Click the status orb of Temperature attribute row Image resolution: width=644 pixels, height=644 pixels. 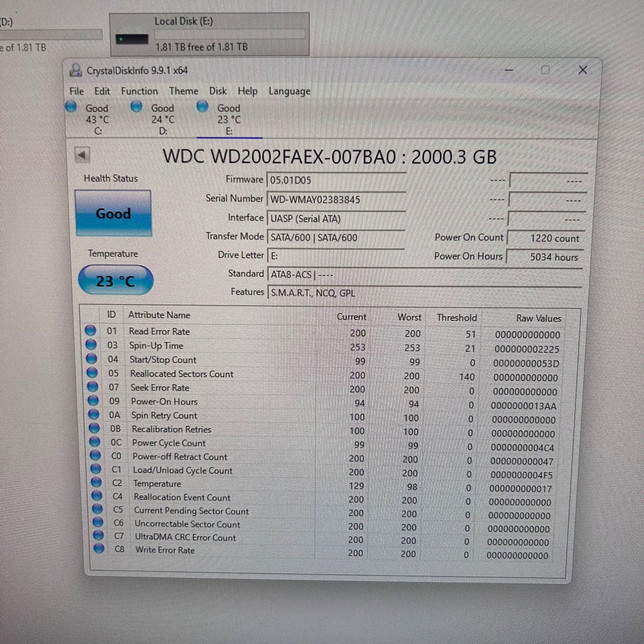97,482
